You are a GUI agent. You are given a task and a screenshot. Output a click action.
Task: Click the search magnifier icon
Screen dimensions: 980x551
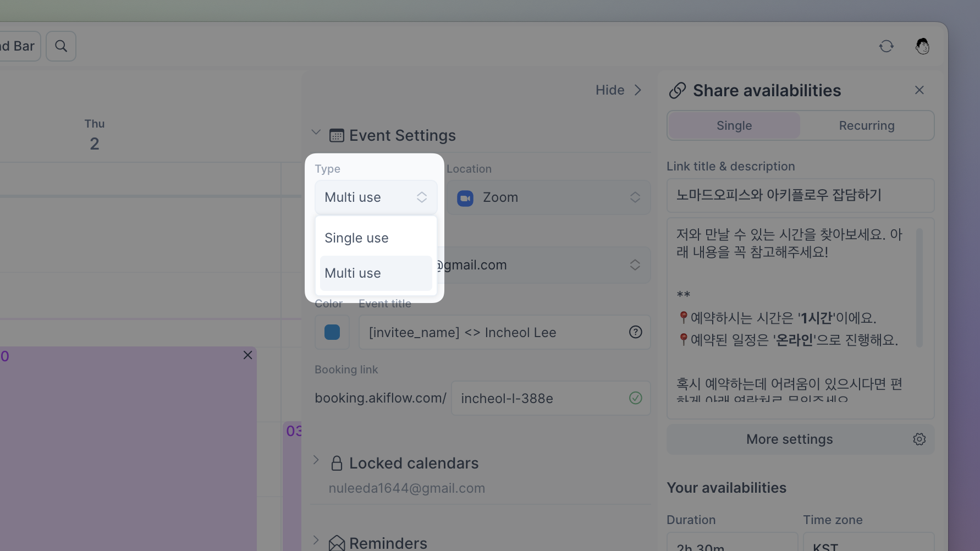(x=61, y=46)
